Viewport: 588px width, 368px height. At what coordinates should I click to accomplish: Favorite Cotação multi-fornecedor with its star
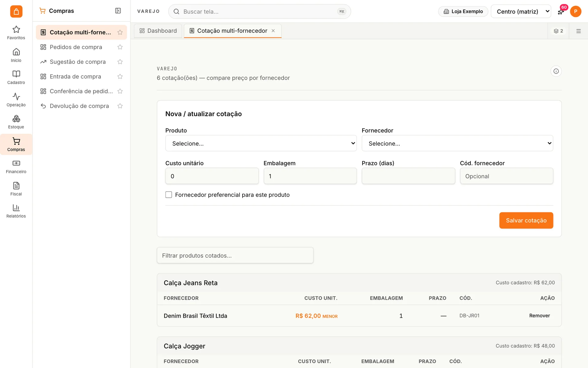tap(120, 32)
